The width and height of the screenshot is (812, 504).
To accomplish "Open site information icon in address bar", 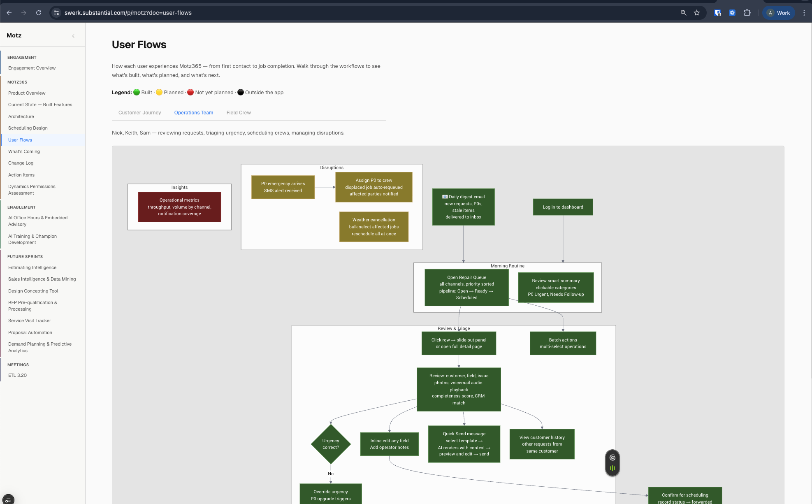I will pos(56,13).
